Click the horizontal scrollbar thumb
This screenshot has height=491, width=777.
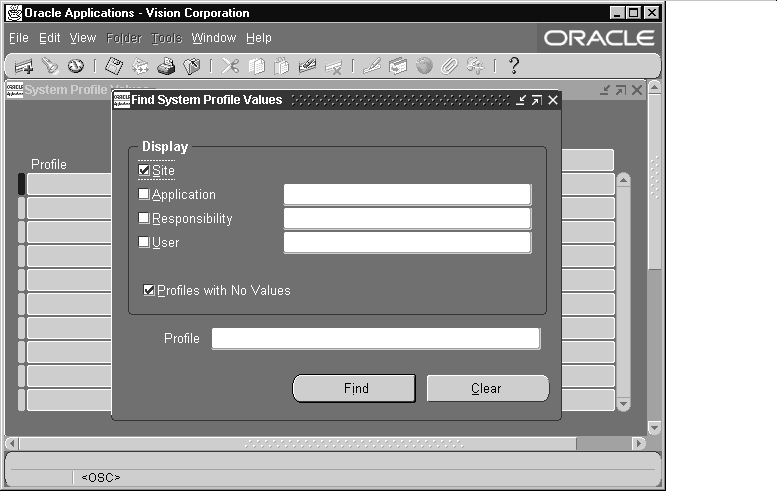point(298,443)
